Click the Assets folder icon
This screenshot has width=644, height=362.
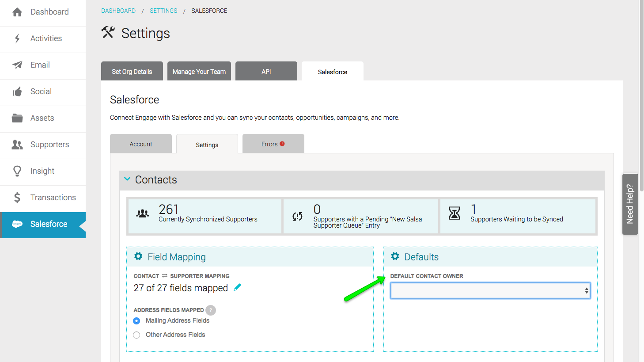[x=17, y=118]
